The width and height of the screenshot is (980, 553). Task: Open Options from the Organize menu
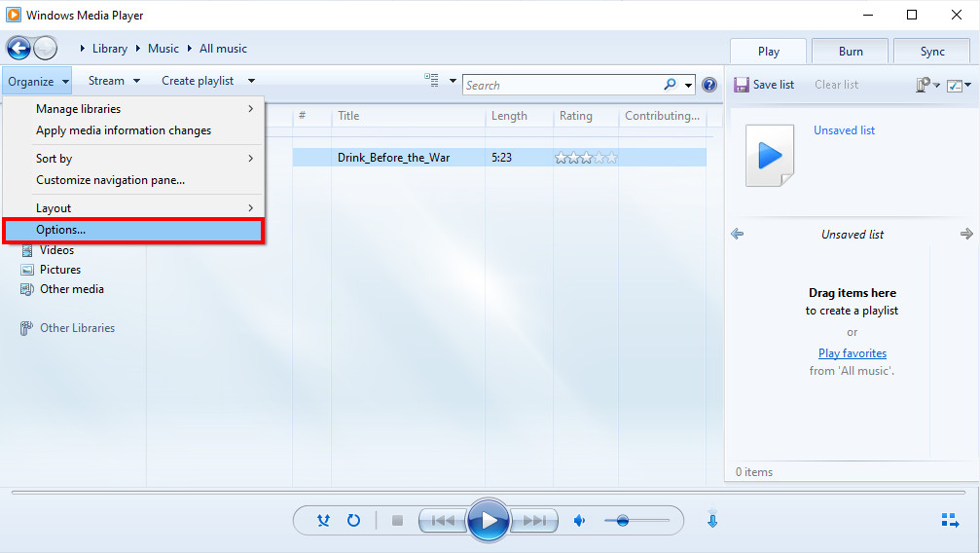click(133, 230)
